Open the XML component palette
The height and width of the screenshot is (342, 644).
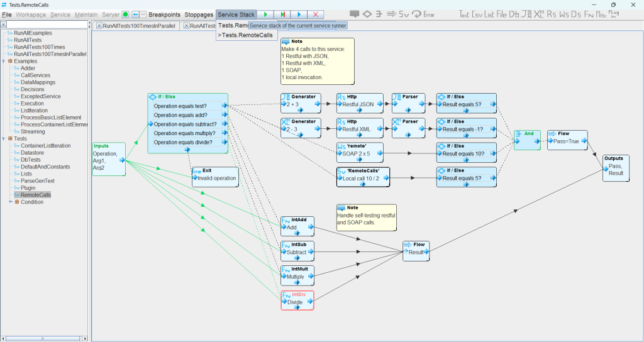(x=539, y=14)
